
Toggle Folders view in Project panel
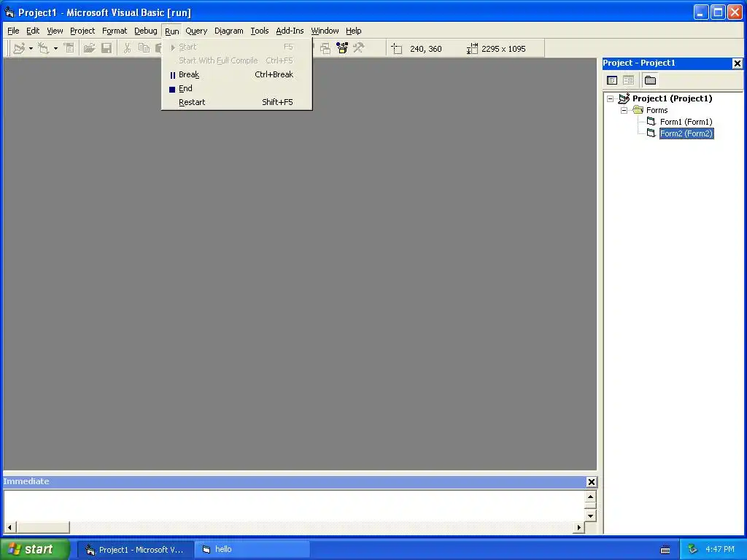(x=650, y=80)
